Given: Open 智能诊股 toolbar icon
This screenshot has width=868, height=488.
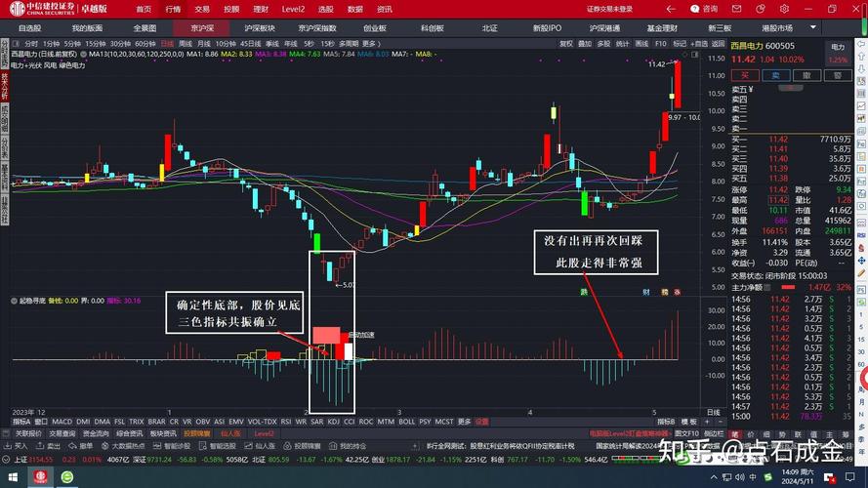Looking at the screenshot, I should click(x=172, y=446).
